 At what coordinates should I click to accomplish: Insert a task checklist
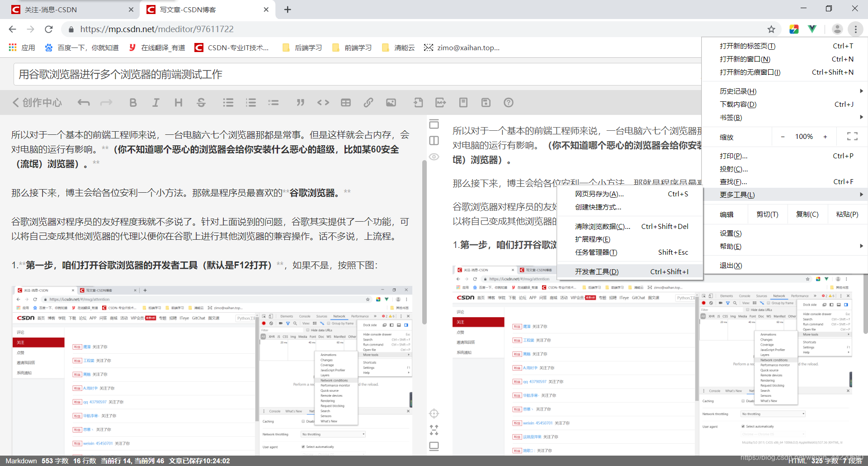click(x=274, y=103)
